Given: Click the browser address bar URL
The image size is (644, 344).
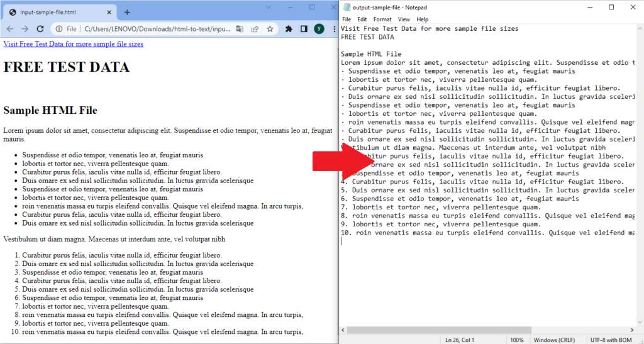Looking at the screenshot, I should [x=157, y=29].
